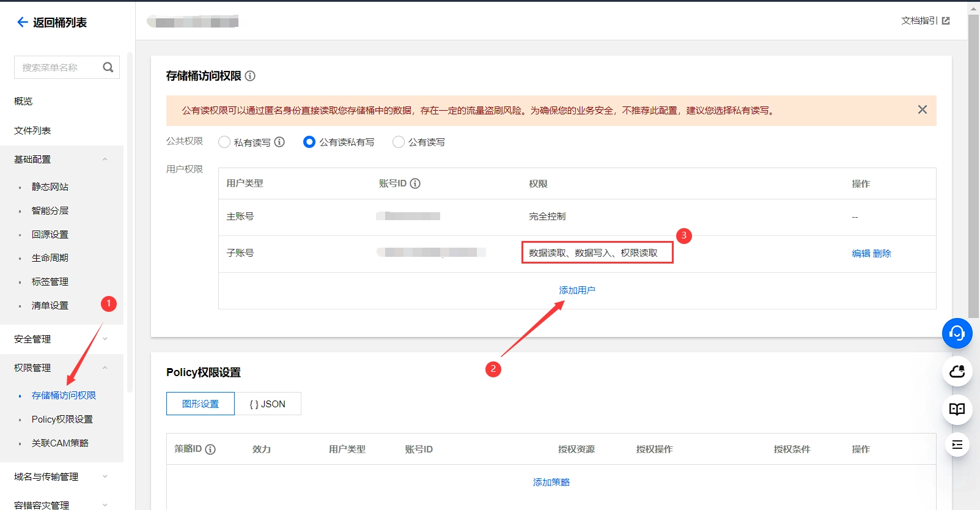This screenshot has width=980, height=510.
Task: Click info icon next to 账号ID column
Action: tap(415, 183)
